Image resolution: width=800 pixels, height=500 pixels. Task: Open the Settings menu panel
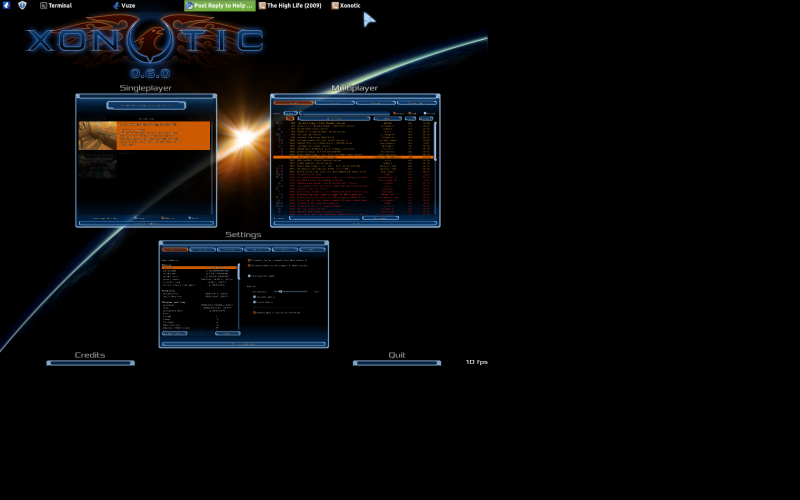point(243,294)
